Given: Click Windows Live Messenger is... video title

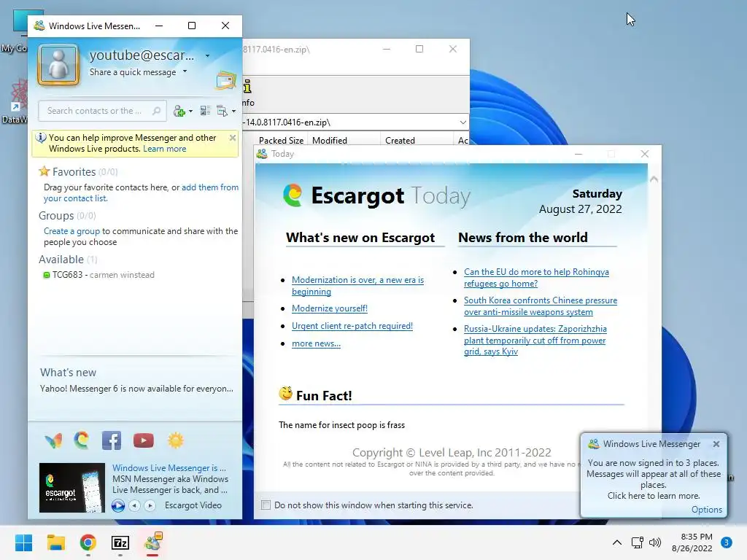Looking at the screenshot, I should coord(169,468).
